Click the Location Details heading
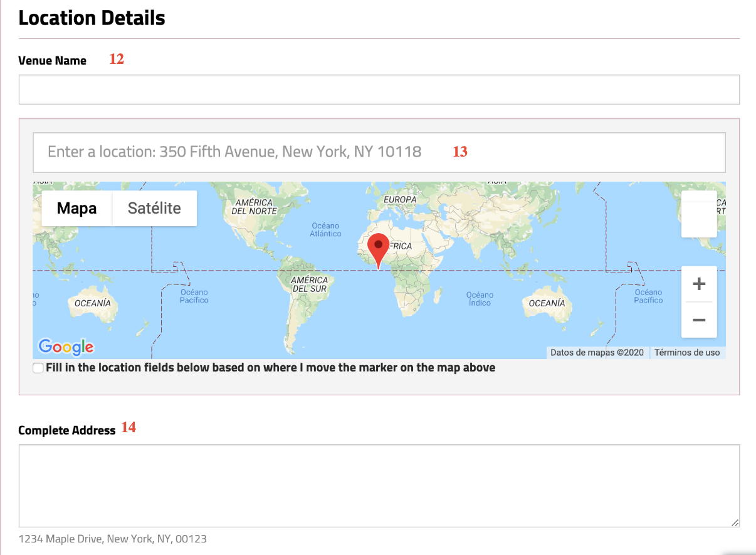 click(x=92, y=18)
